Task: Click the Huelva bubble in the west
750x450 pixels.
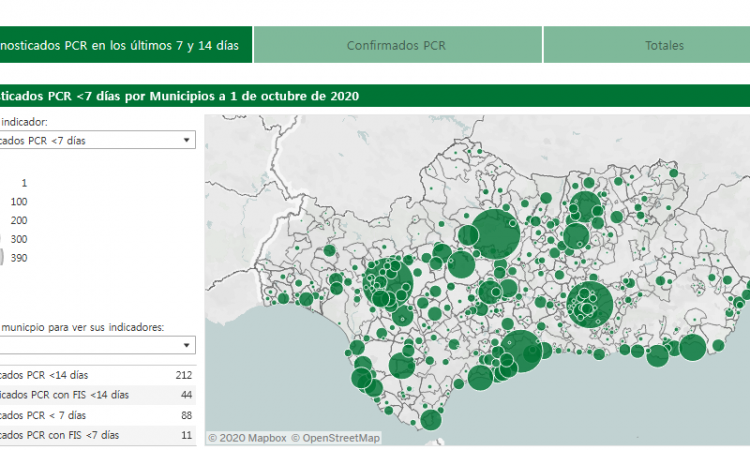Action: click(306, 298)
